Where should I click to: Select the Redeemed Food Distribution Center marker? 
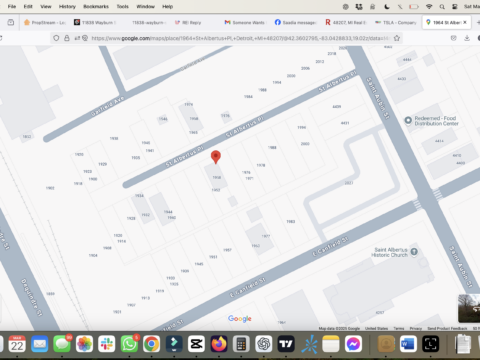pos(408,121)
